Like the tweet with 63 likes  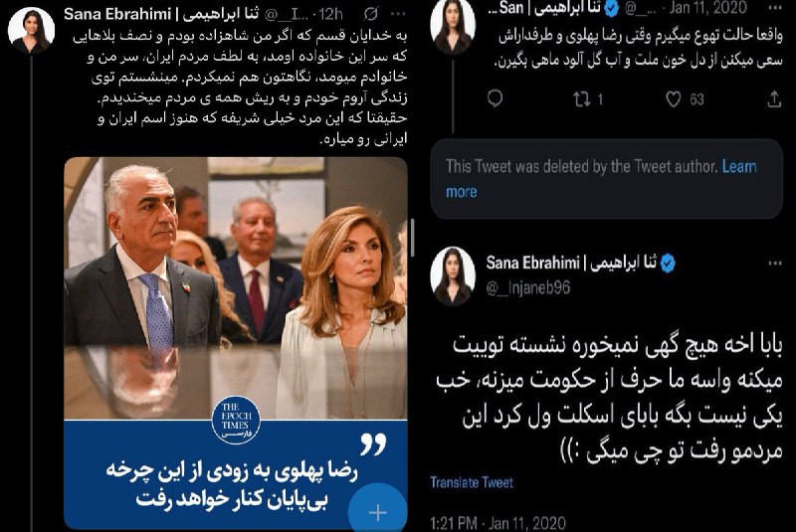click(674, 98)
